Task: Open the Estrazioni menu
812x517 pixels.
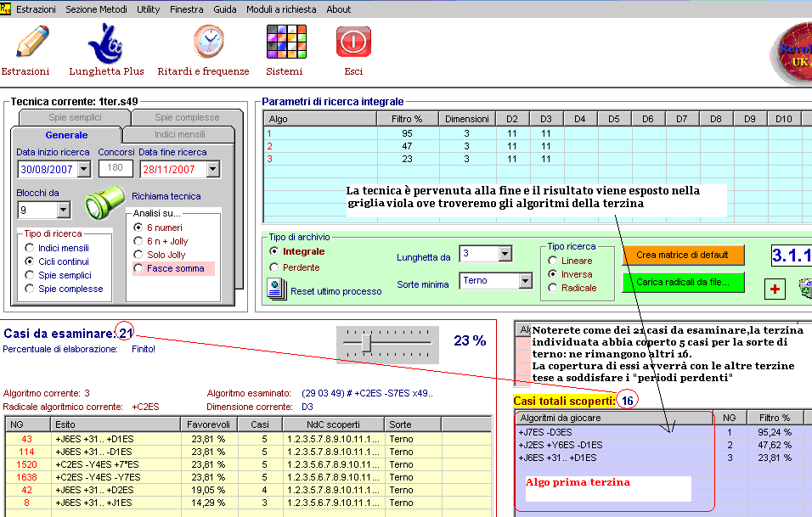Action: (x=36, y=9)
